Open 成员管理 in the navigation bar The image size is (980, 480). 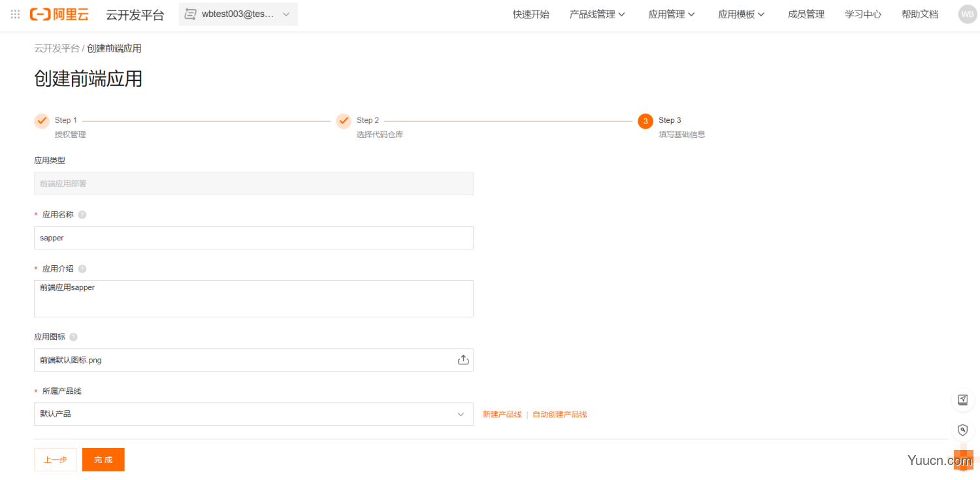(x=806, y=14)
